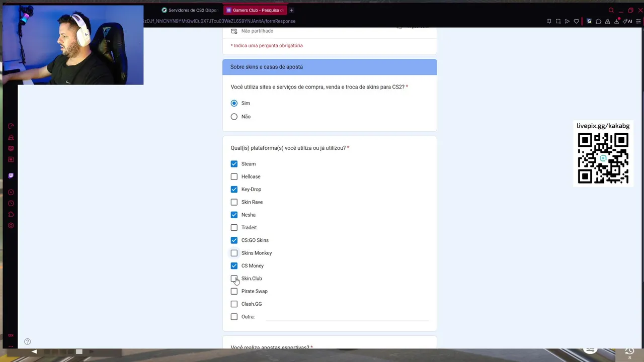The image size is (644, 362).
Task: Check the Skin.Club checkbox
Action: [x=234, y=279]
